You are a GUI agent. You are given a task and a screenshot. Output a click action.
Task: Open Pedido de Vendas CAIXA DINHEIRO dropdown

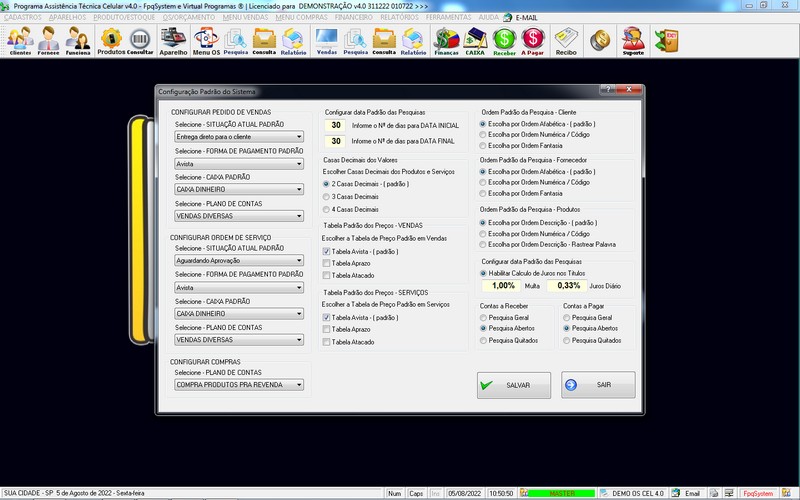[239, 189]
